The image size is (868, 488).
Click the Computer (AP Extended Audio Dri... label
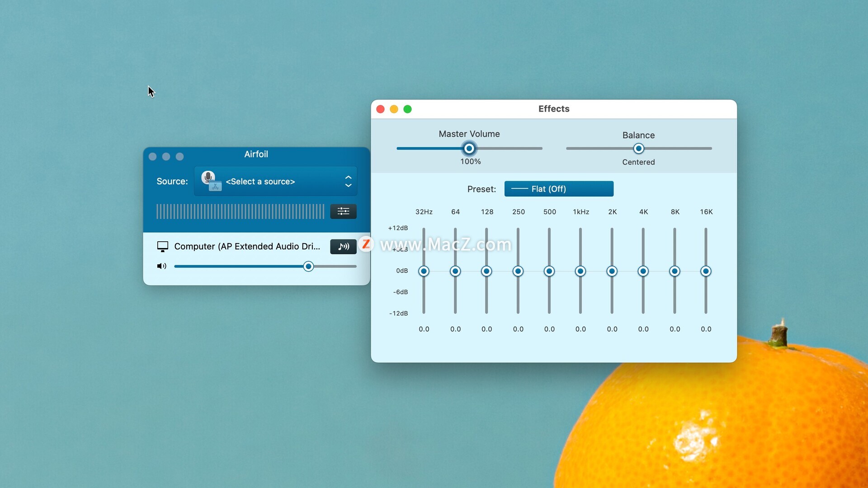coord(247,246)
